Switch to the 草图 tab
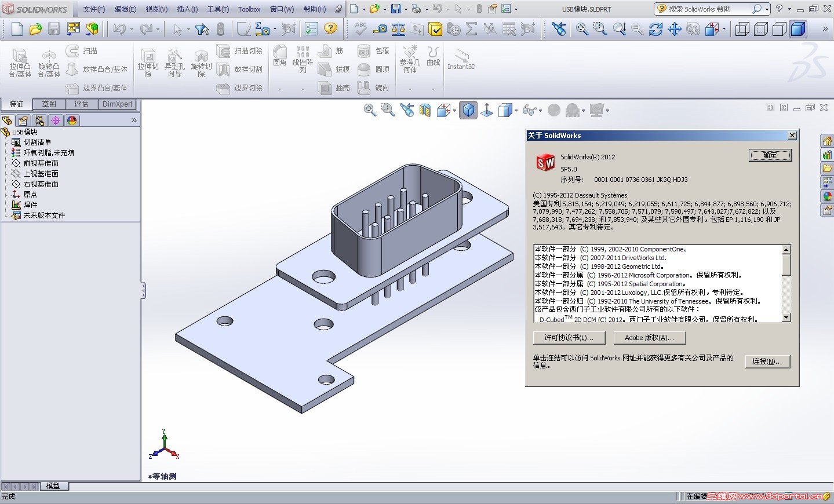834x504 pixels. pyautogui.click(x=49, y=104)
